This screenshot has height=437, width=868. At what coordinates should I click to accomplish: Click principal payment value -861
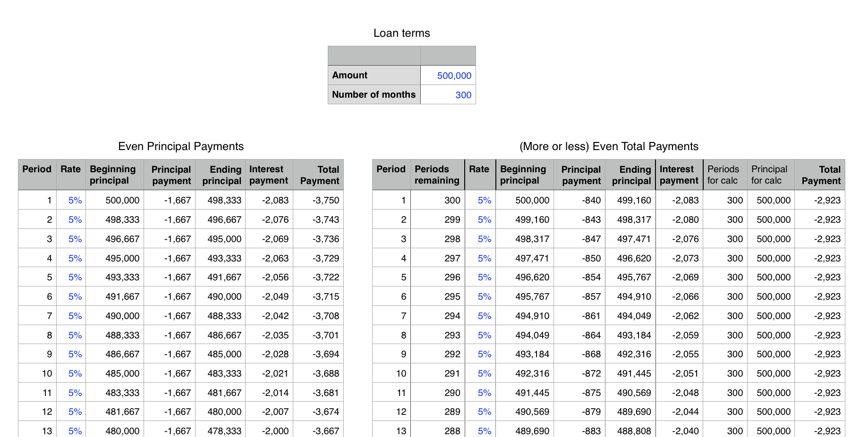[579, 316]
